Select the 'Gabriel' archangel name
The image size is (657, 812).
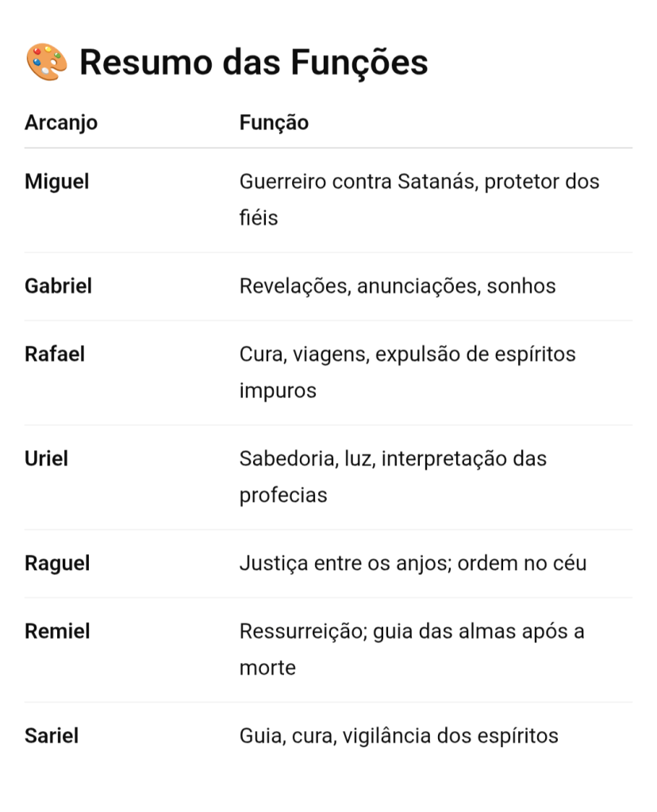[59, 286]
